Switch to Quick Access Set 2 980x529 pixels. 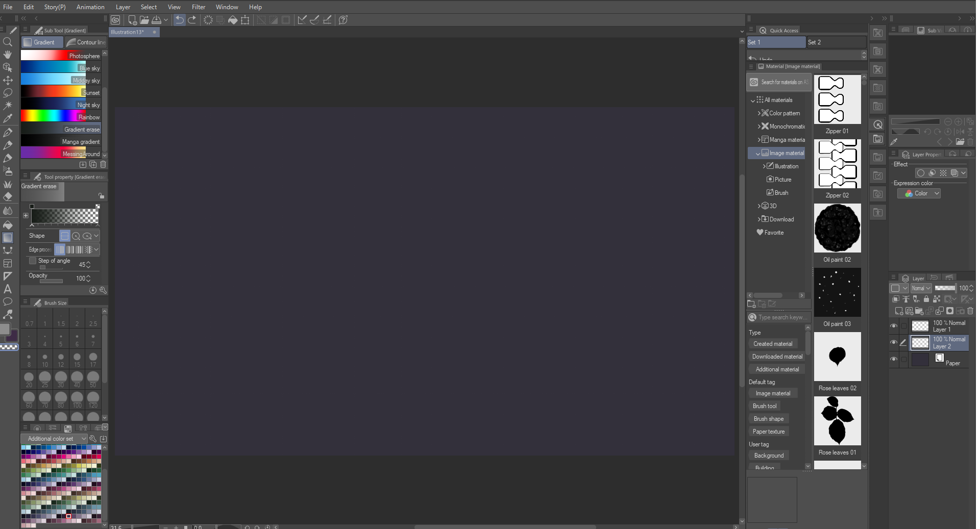[x=836, y=42]
